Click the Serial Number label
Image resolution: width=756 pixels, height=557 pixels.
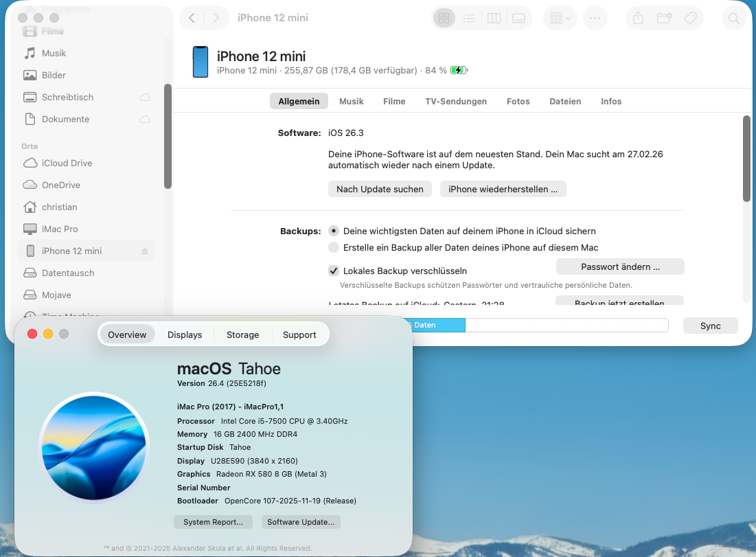[x=203, y=488]
